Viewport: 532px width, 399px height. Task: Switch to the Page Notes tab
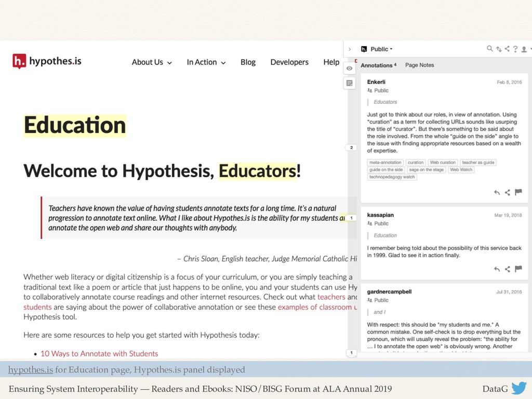(419, 65)
